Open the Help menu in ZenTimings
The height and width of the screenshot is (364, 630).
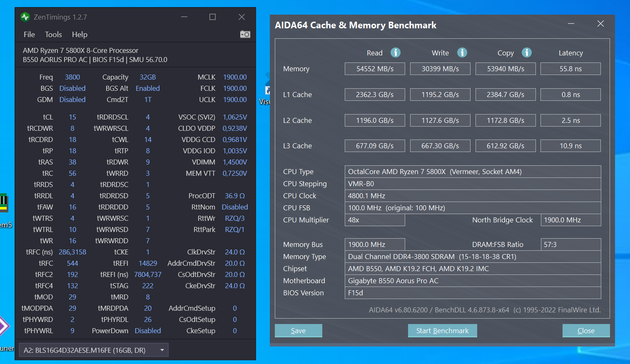[80, 35]
